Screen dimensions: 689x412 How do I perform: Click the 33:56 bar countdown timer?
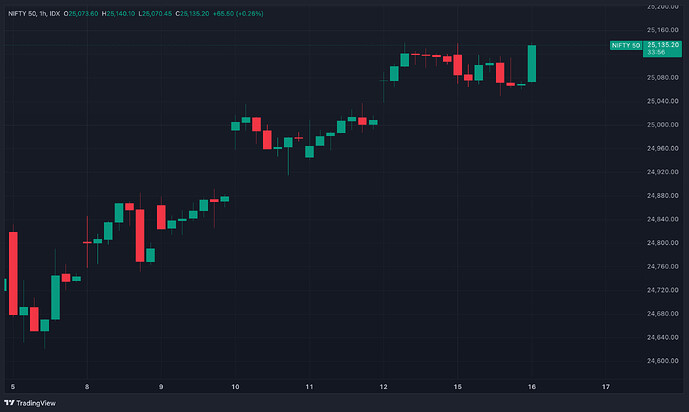pyautogui.click(x=655, y=51)
